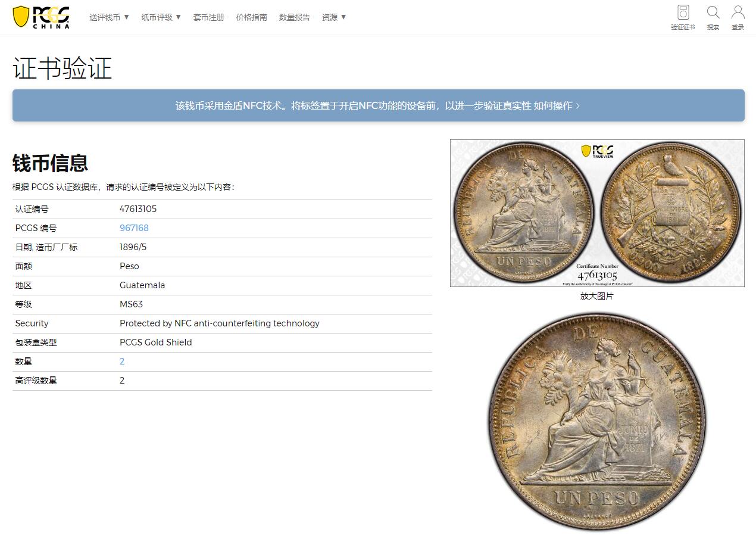The height and width of the screenshot is (539, 756).
Task: Click the 登录 user login icon
Action: pyautogui.click(x=738, y=17)
